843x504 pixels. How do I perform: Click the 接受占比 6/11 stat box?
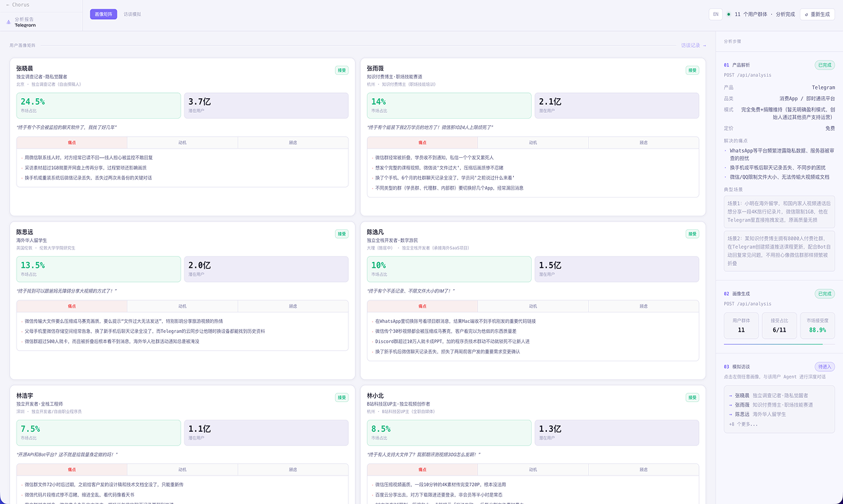pyautogui.click(x=779, y=326)
